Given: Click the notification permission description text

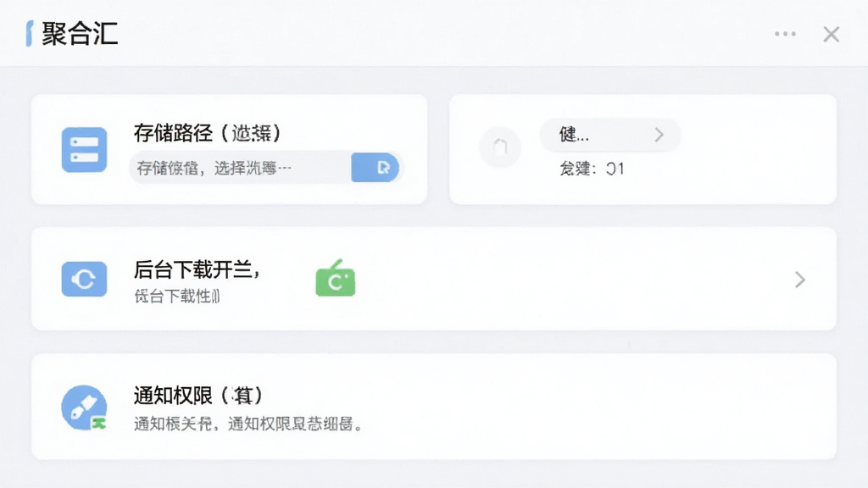Looking at the screenshot, I should tap(248, 424).
